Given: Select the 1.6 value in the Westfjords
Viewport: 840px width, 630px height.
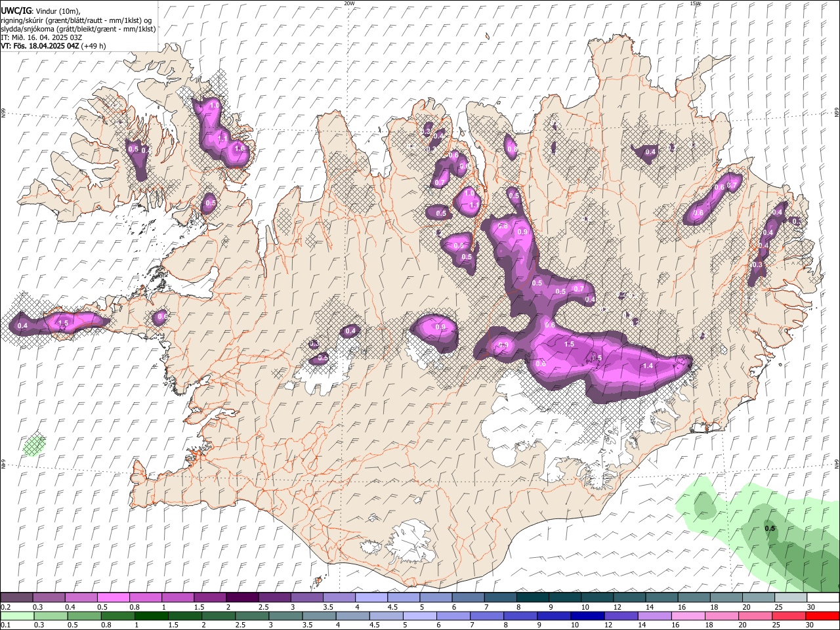Looking at the screenshot, I should 240,149.
